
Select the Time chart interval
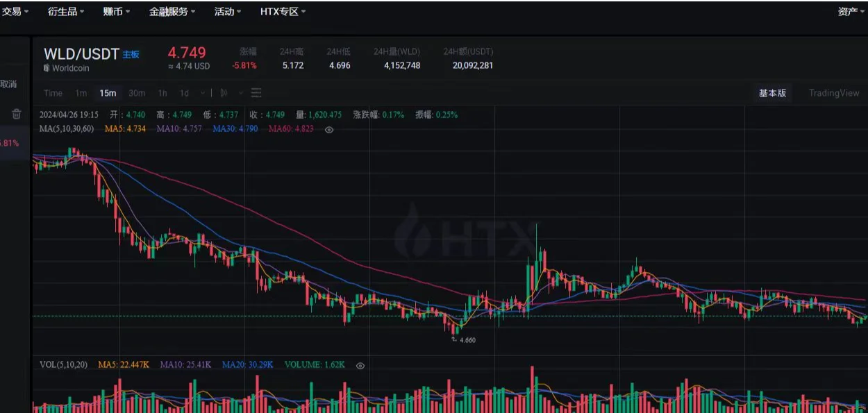(x=53, y=93)
